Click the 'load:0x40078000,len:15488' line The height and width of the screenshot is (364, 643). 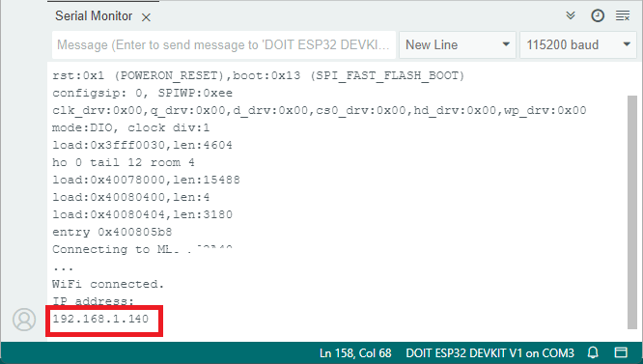coord(146,180)
